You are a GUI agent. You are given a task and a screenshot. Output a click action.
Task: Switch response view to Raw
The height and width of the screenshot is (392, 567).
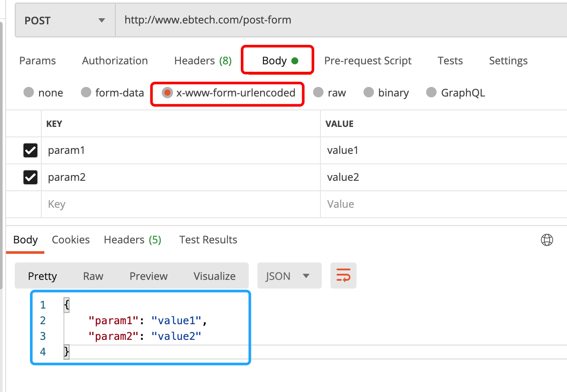click(x=93, y=276)
